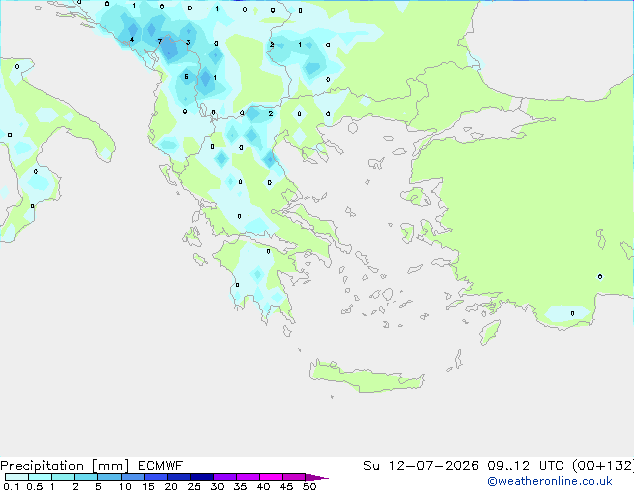Click the "0.5" legend scale label

point(35,486)
